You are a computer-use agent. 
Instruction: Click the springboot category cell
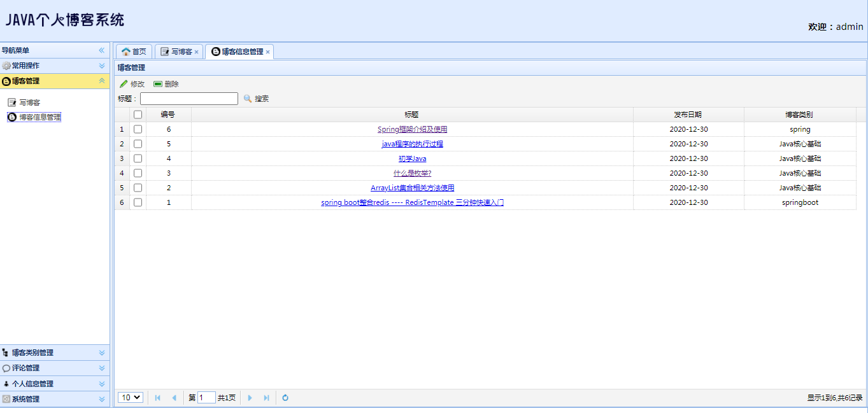800,202
